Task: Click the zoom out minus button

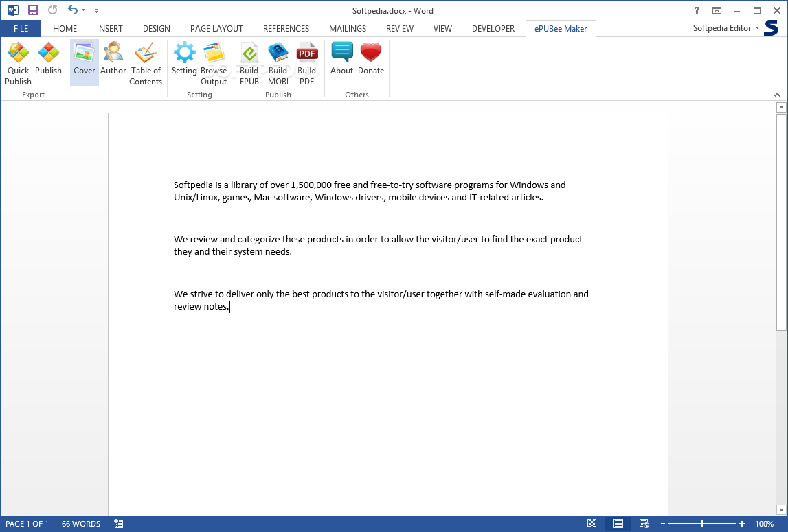Action: coord(663,524)
